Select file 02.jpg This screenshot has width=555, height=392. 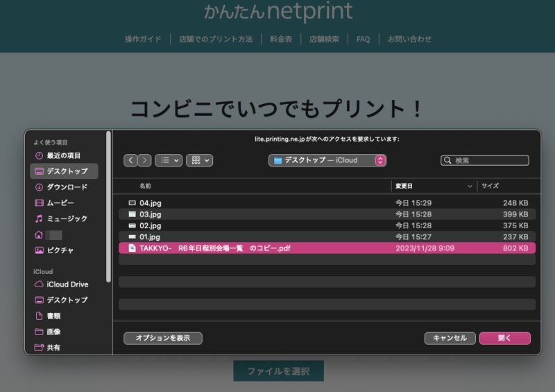(327, 225)
